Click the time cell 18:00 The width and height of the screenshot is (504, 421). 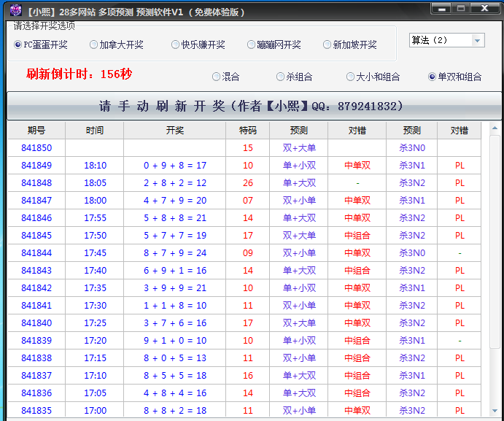tap(95, 201)
